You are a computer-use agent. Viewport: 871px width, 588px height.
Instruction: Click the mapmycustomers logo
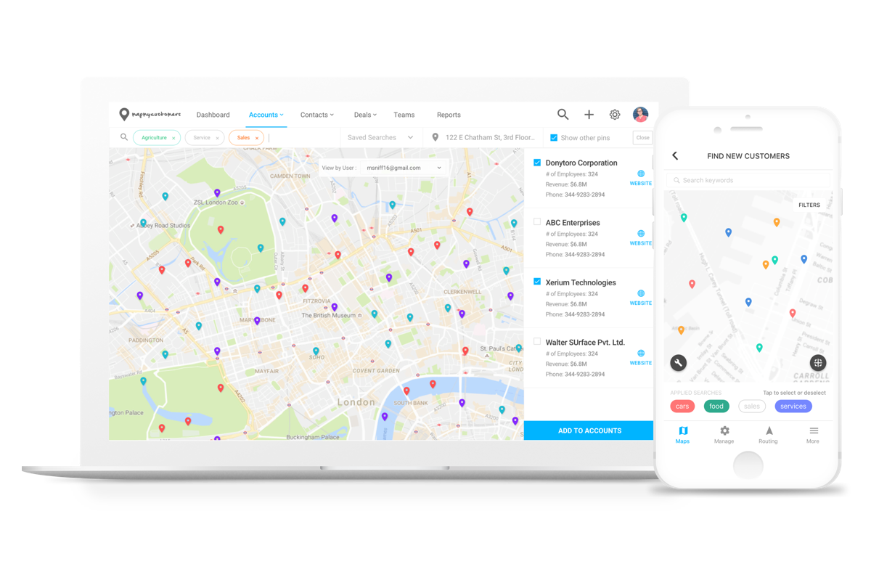(150, 115)
